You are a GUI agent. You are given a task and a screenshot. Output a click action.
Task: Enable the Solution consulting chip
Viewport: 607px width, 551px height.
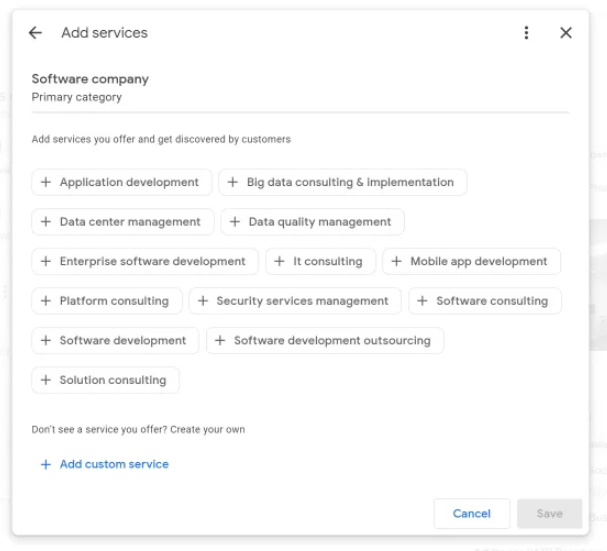tap(105, 380)
